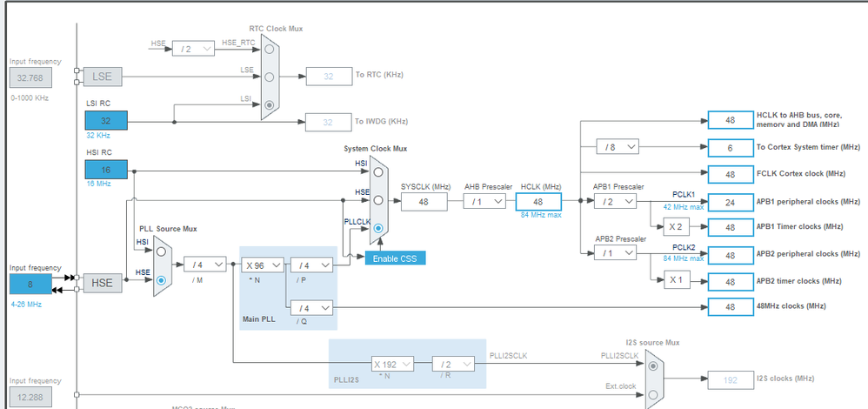Select LSE in RTC Clock Mux

pos(269,77)
